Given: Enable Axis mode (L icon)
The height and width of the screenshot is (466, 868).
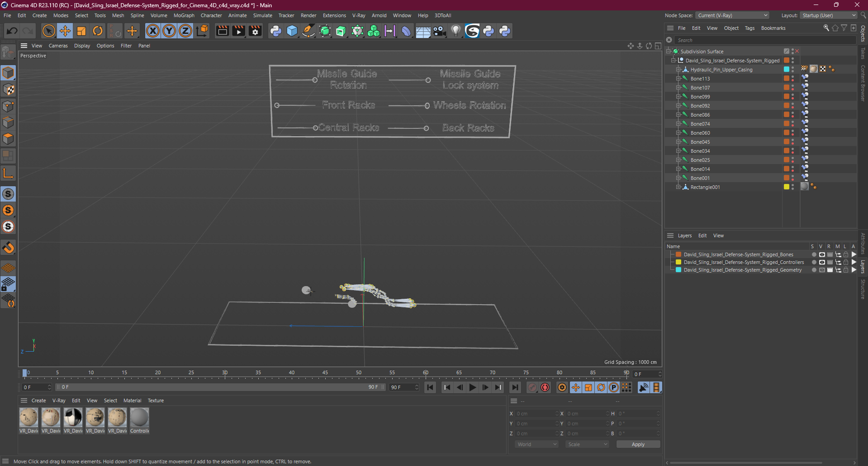Looking at the screenshot, I should coord(8,173).
